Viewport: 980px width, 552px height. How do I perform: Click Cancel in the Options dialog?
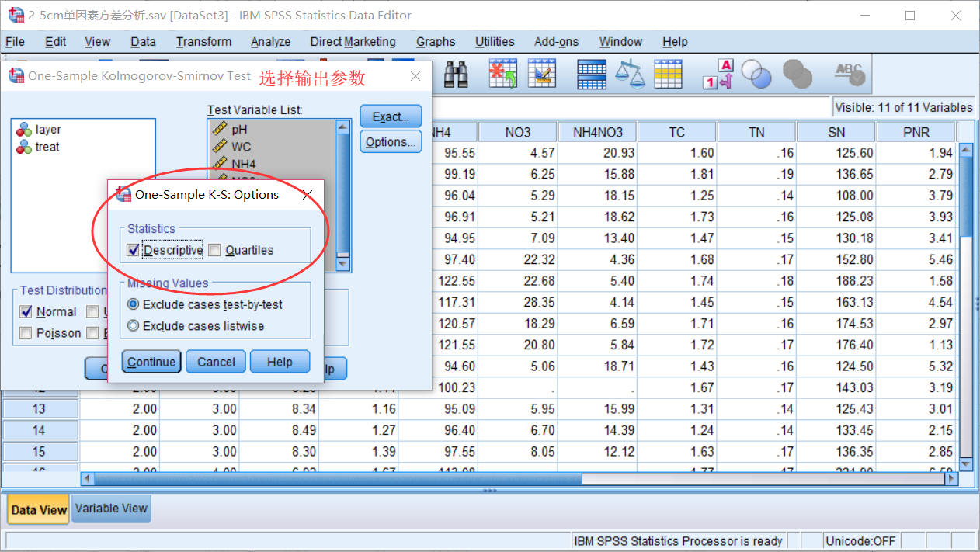point(216,362)
